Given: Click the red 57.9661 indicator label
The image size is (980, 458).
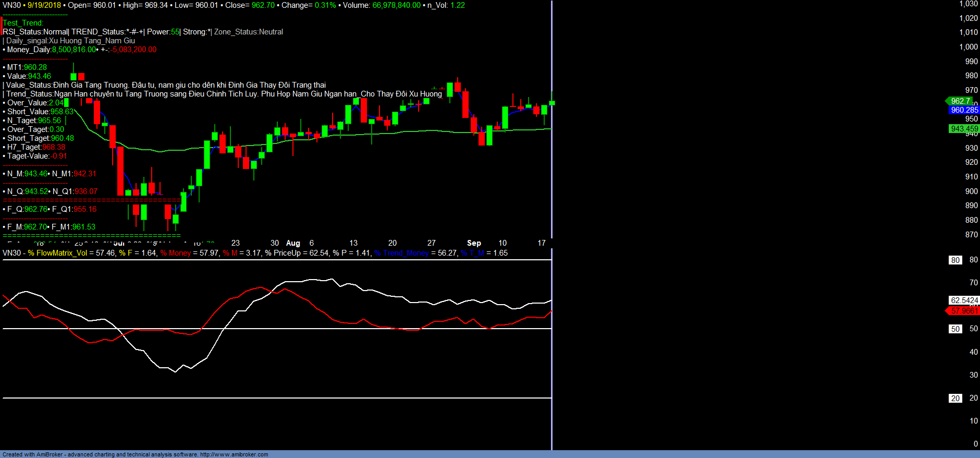Looking at the screenshot, I should [964, 311].
